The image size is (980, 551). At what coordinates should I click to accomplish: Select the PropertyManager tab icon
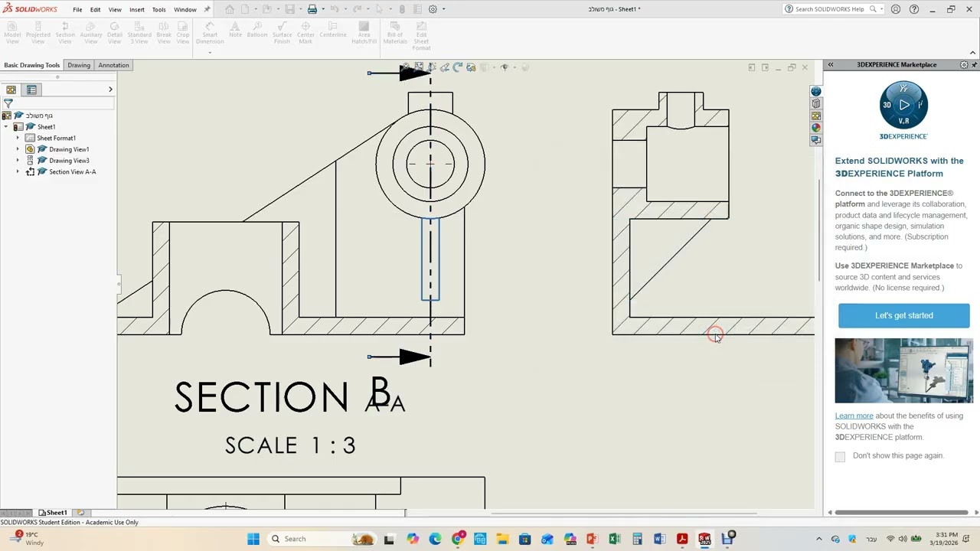pyautogui.click(x=31, y=90)
